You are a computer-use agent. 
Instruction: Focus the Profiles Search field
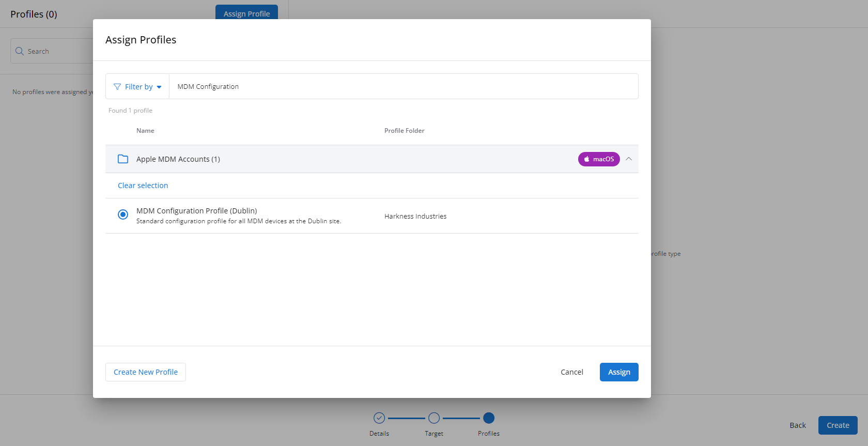pos(52,51)
